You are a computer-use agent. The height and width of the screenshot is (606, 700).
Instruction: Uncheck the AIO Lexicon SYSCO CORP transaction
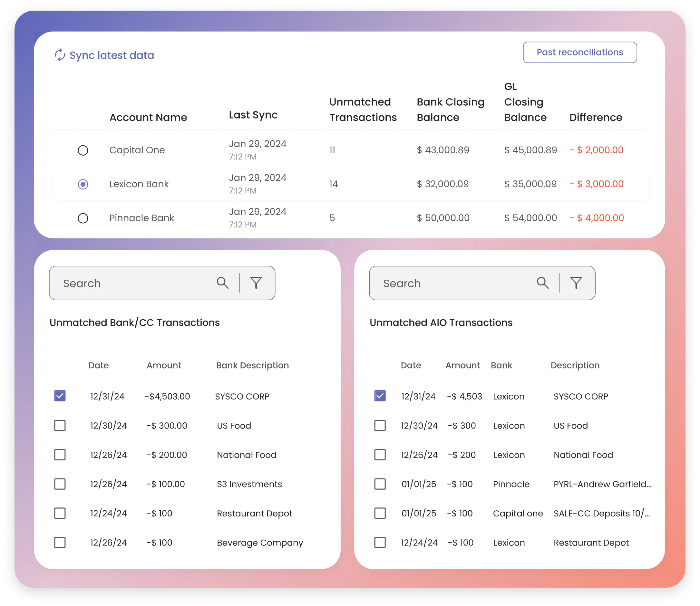[x=380, y=396]
